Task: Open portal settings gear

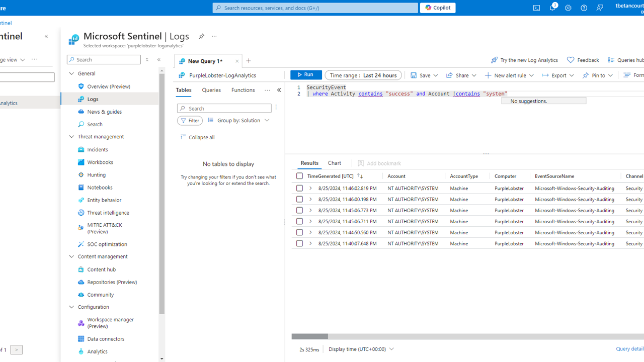Action: tap(568, 8)
